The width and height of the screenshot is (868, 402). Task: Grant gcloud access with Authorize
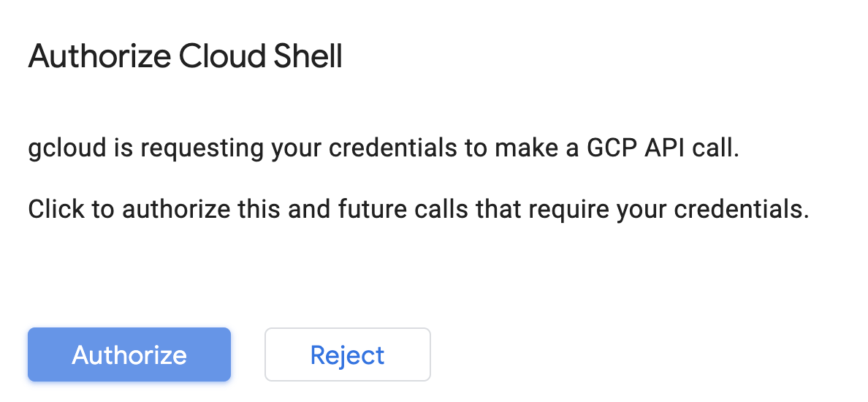click(129, 354)
